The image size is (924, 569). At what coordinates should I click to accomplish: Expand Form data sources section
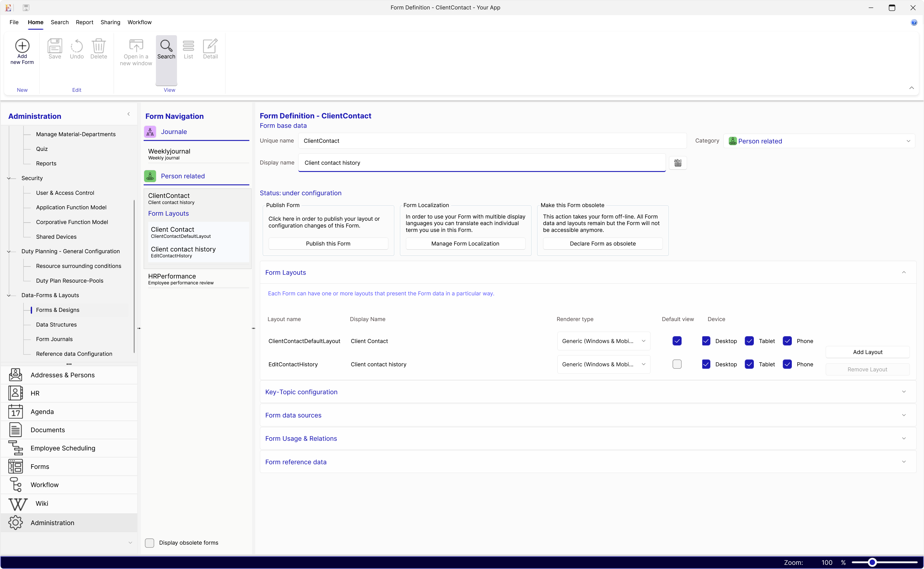click(x=904, y=415)
